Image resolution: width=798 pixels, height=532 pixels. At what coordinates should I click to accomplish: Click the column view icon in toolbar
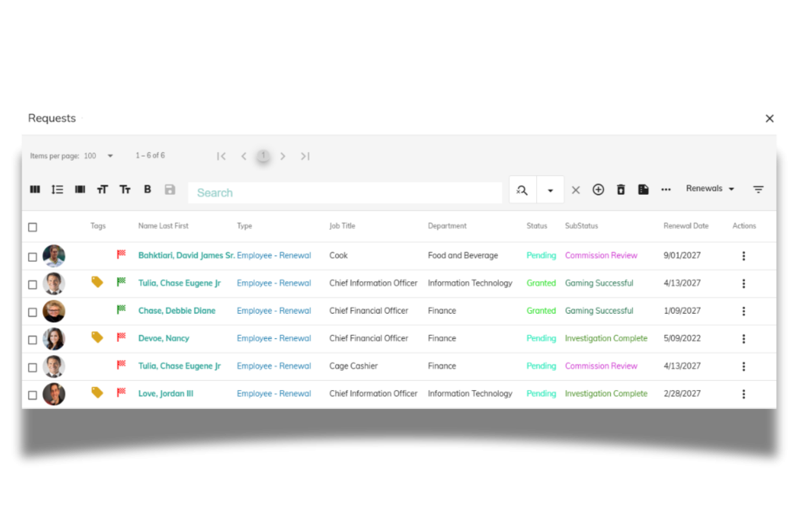35,189
